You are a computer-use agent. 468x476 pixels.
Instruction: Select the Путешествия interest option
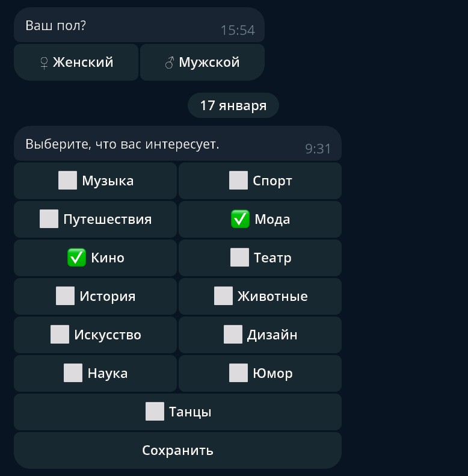click(x=49, y=219)
